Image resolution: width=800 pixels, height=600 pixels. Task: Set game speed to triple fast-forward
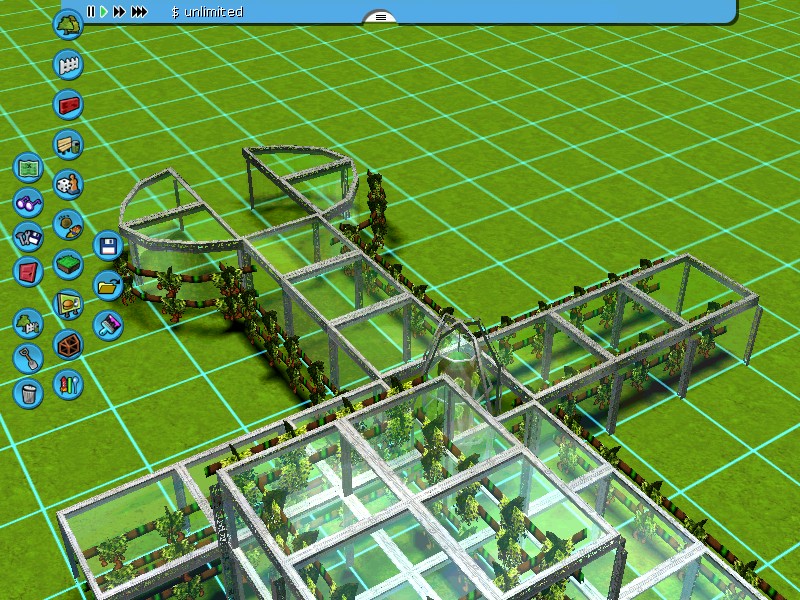click(139, 12)
